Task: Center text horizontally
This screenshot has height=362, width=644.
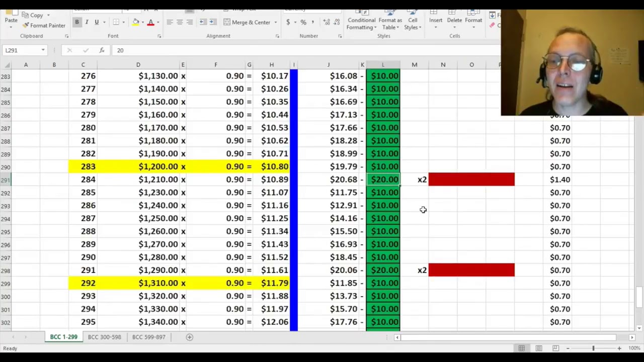Action: point(179,22)
